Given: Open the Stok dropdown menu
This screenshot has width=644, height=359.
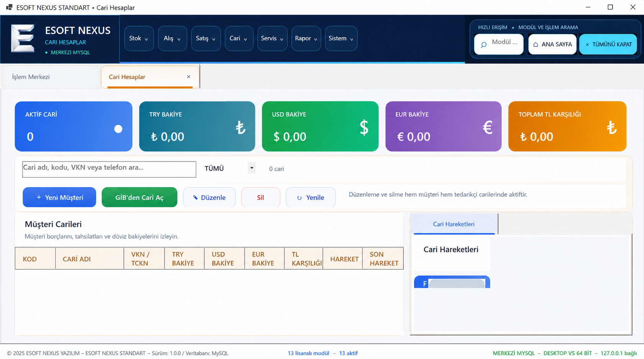Looking at the screenshot, I should pyautogui.click(x=139, y=38).
